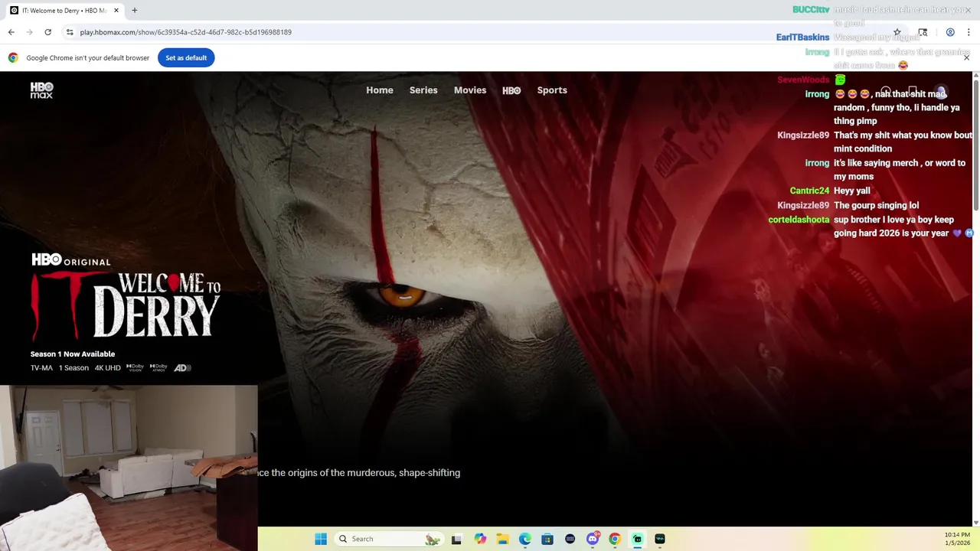Click the webcam room thumbnail
This screenshot has width=980, height=551.
pos(129,468)
